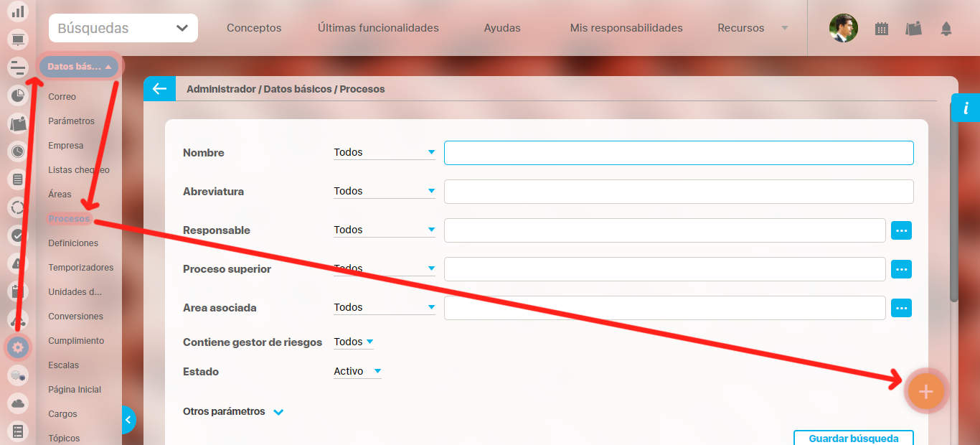Open the notifications bell icon
The width and height of the screenshot is (980, 445).
946,29
